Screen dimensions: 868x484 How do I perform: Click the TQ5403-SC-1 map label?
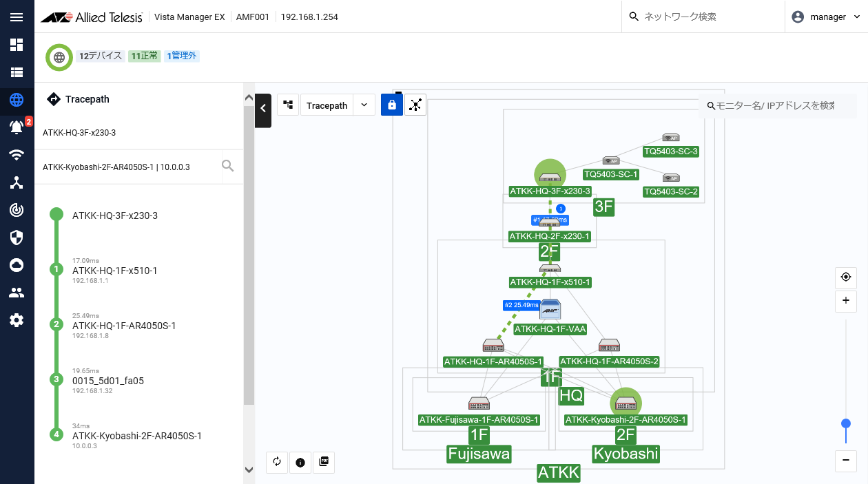611,174
